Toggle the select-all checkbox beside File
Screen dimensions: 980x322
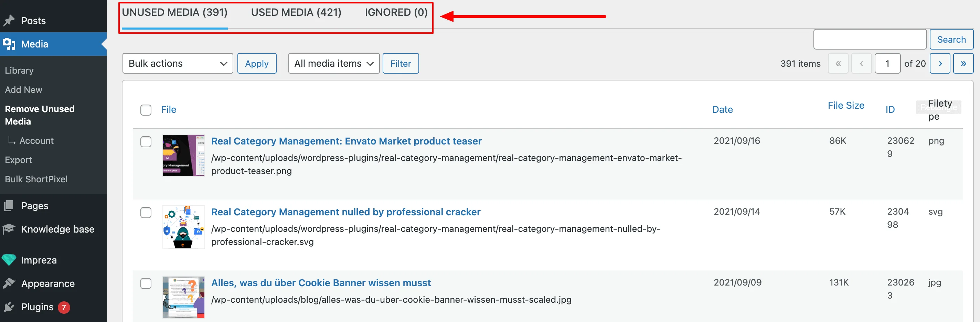[146, 110]
